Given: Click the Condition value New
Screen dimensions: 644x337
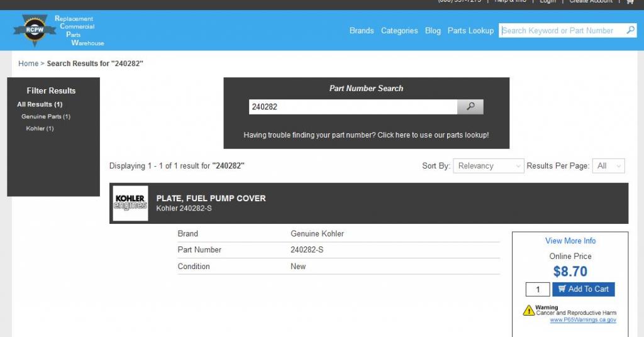Looking at the screenshot, I should click(x=297, y=267).
